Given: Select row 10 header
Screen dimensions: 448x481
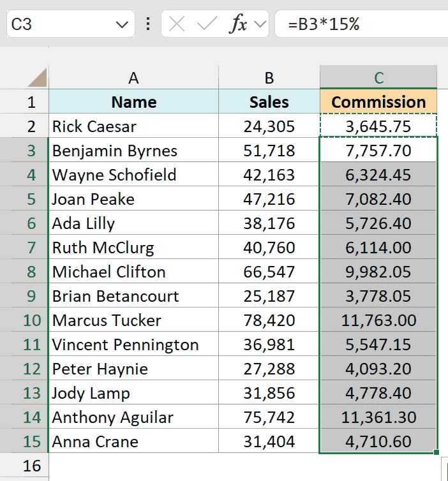Looking at the screenshot, I should pyautogui.click(x=24, y=320).
